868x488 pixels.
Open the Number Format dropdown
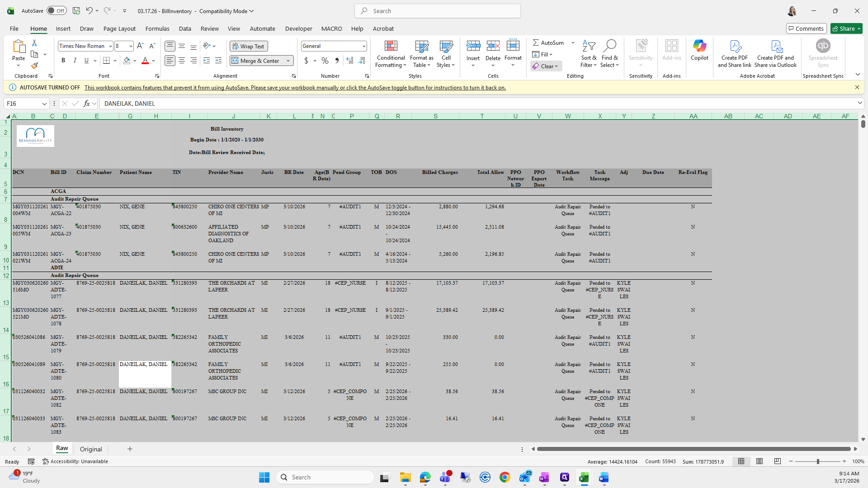[363, 46]
